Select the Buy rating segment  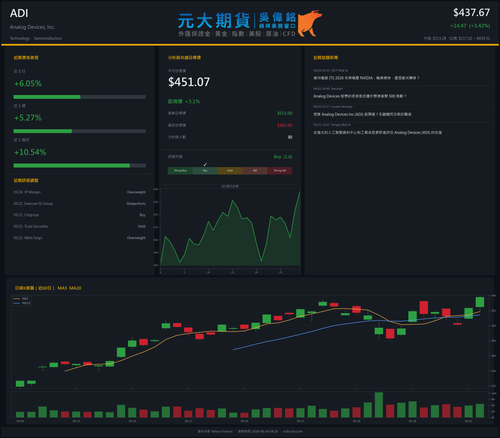click(205, 171)
